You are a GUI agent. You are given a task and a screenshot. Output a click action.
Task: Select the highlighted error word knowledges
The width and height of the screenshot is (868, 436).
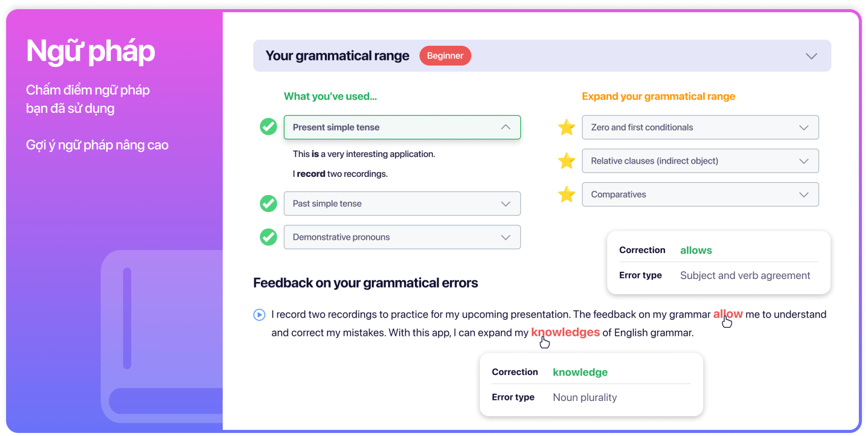coord(565,332)
